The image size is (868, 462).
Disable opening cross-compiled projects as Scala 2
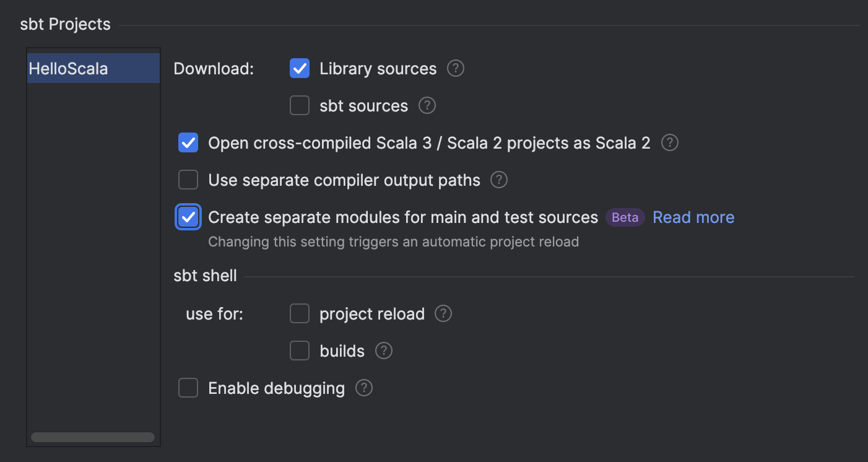point(188,142)
